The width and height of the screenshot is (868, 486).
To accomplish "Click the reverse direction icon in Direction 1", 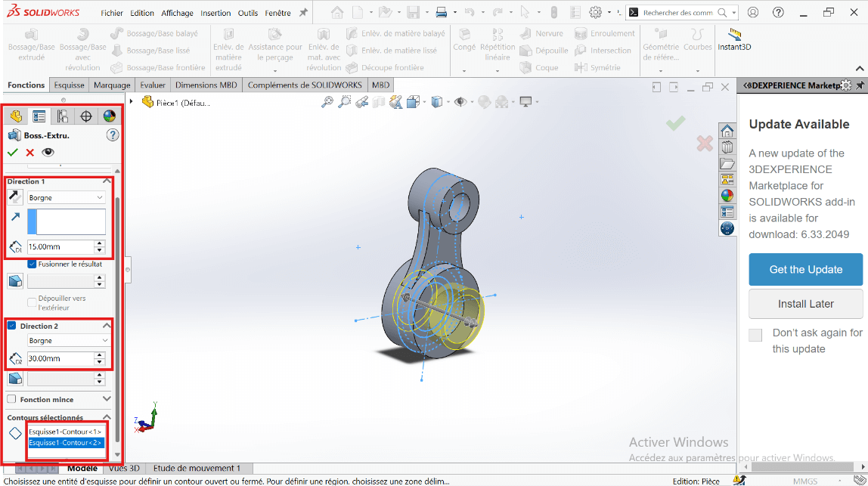I will click(15, 197).
